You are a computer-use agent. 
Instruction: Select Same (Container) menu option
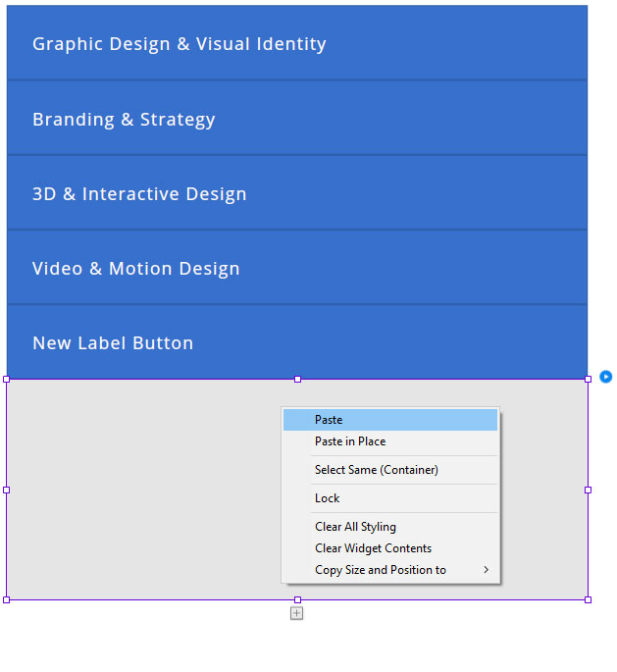390,470
